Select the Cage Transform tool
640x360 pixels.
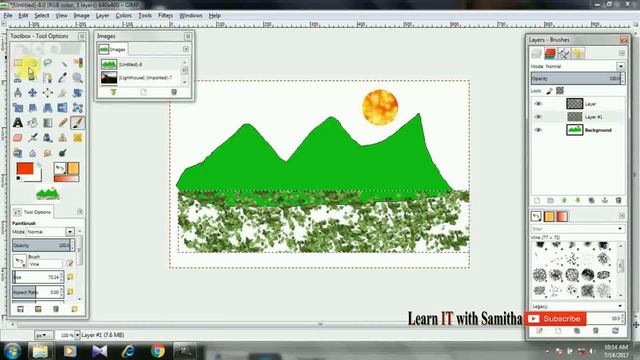(x=78, y=108)
